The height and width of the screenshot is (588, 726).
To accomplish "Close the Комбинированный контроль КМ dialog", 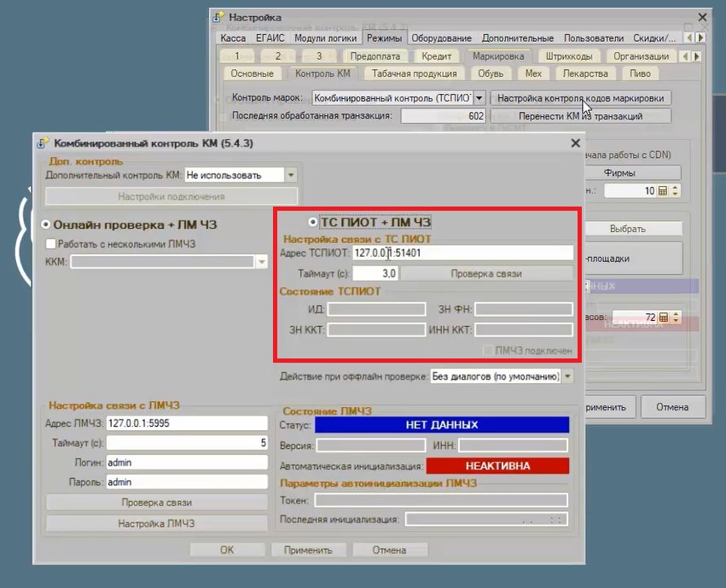I will pos(575,143).
